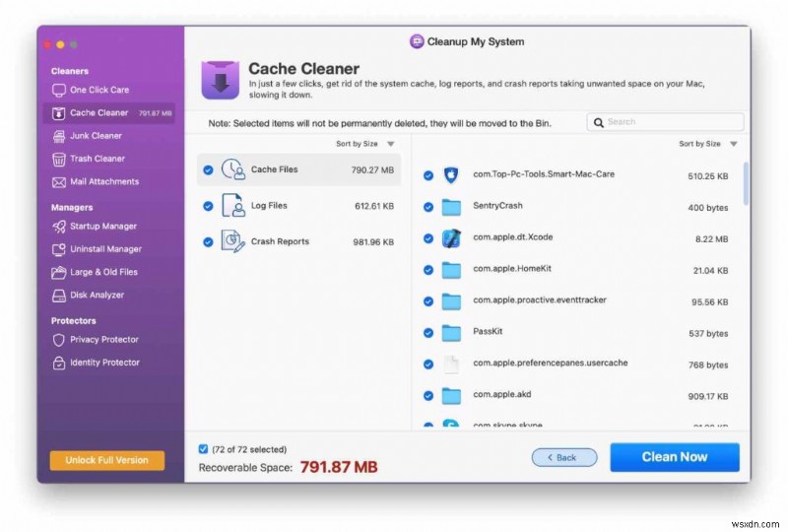Screen dimensions: 788x532
Task: Deselect com.Top-Pc-Tools.Smart-Mac-Care item
Action: click(428, 175)
